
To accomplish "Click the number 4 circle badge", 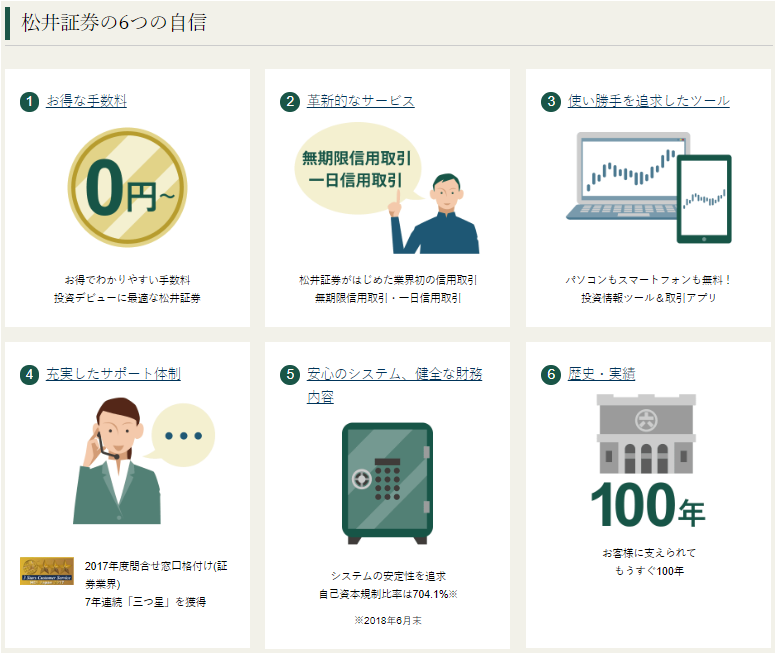I will (30, 375).
